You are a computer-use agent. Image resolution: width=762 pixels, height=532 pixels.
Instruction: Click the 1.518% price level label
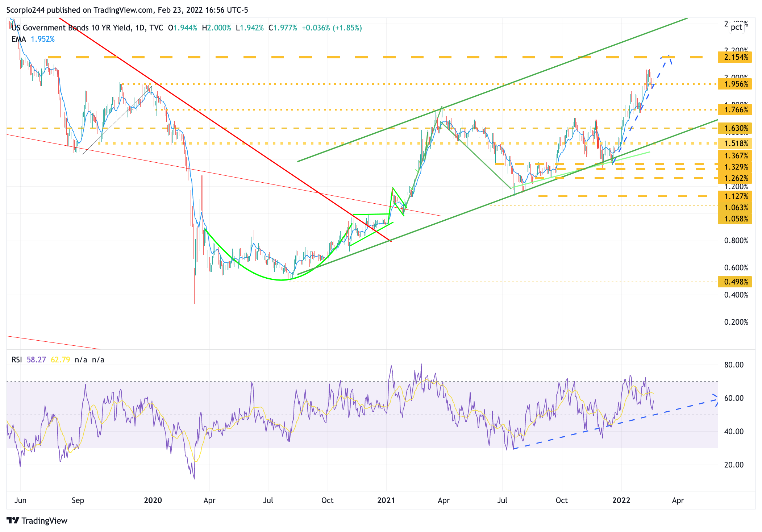736,144
